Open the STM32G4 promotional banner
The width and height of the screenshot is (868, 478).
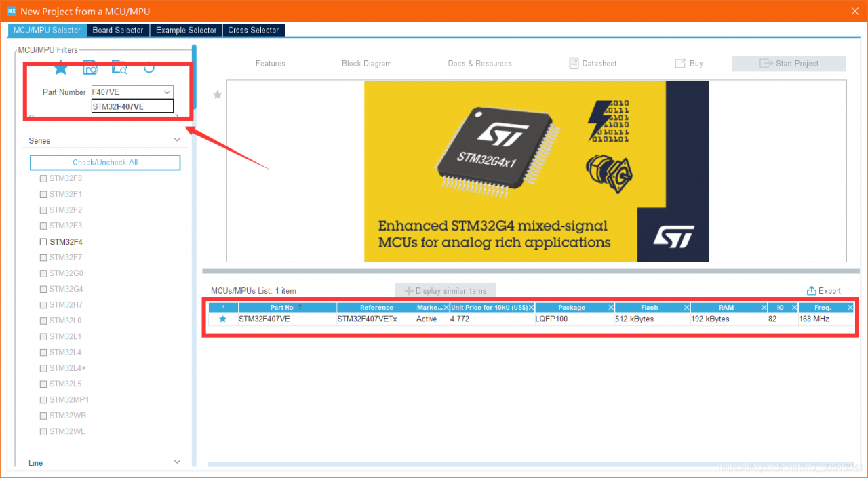(536, 171)
